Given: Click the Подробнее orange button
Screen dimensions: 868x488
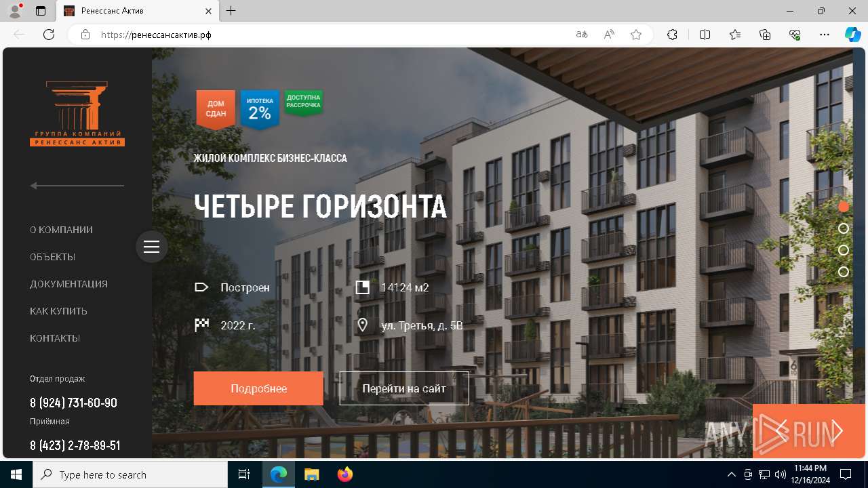Looking at the screenshot, I should (258, 388).
